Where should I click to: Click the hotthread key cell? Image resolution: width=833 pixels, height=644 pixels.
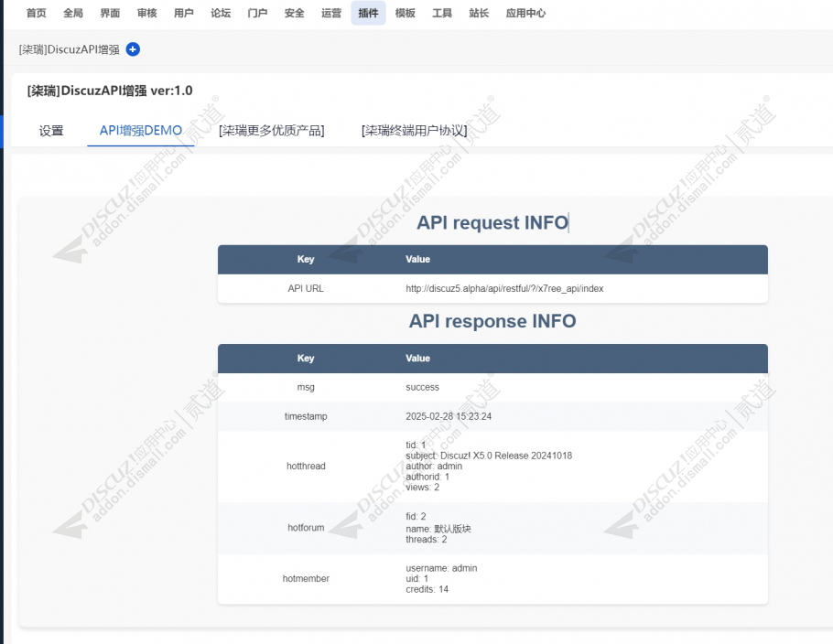tap(306, 467)
